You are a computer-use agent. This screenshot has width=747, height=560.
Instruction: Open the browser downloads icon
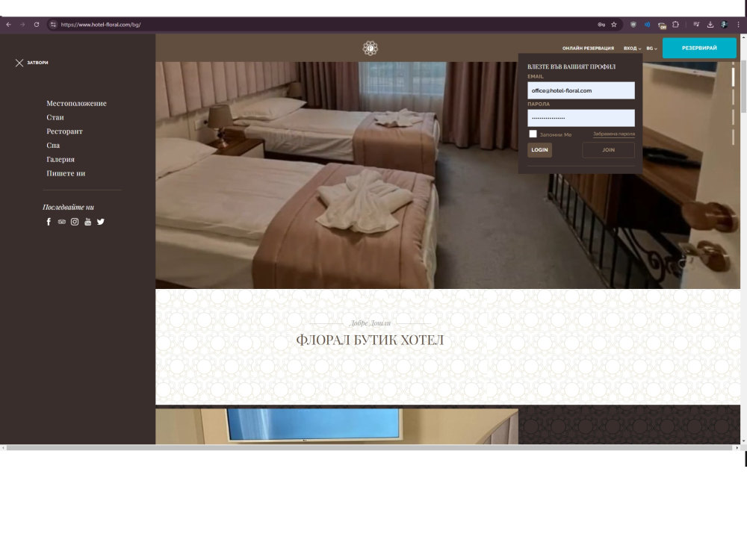pyautogui.click(x=710, y=25)
